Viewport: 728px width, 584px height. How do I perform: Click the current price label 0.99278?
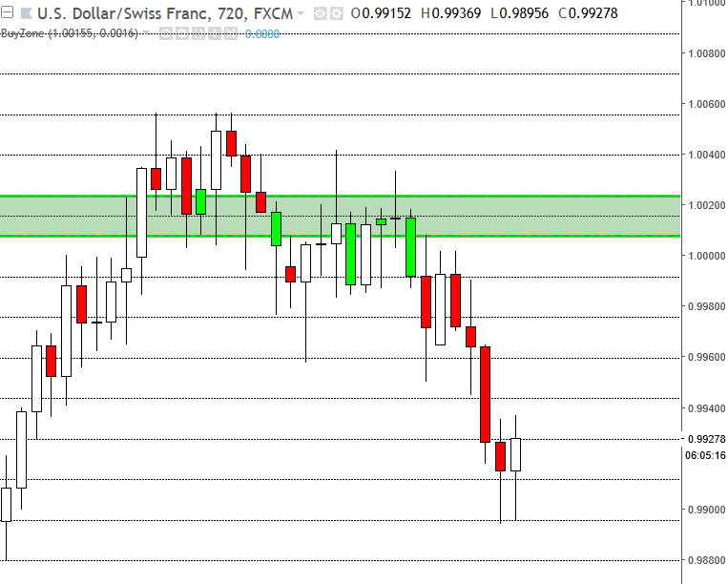[707, 439]
